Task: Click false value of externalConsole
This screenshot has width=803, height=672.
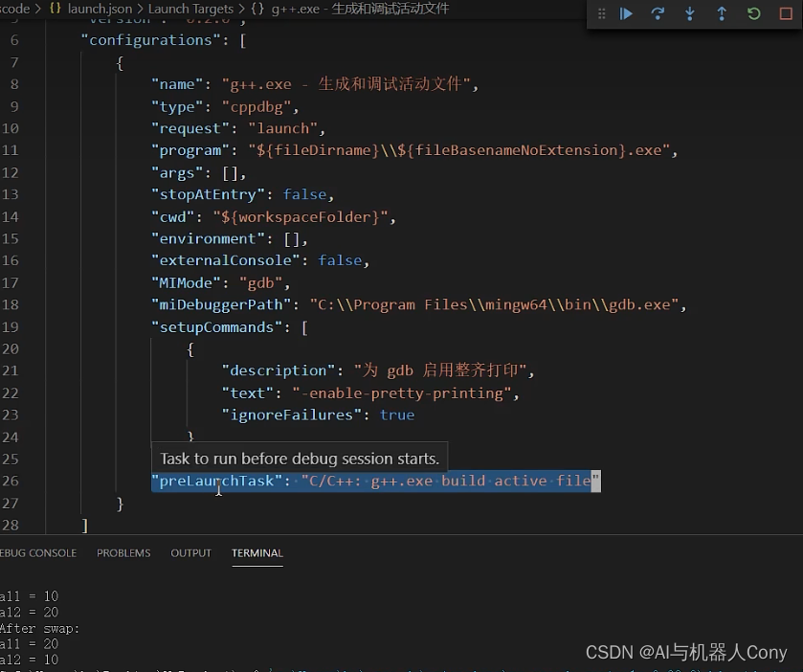Action: tap(340, 260)
